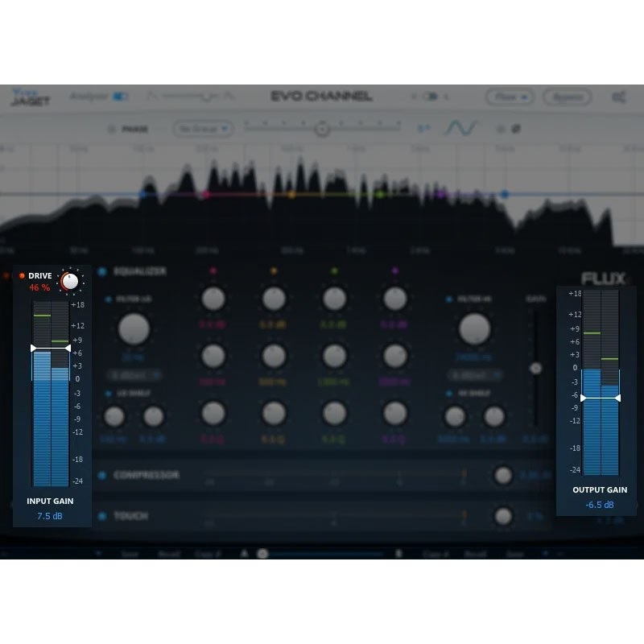Click the output gain slider handle
Screen dimensions: 644x644
click(x=601, y=398)
